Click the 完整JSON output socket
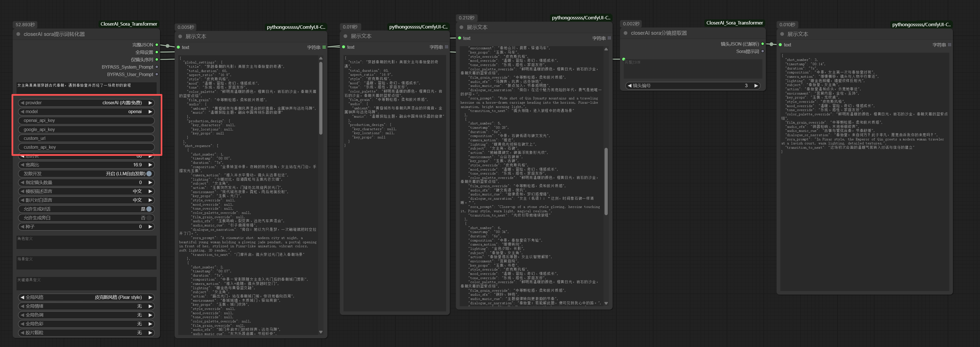Screen dimensions: 980x347 coord(157,45)
